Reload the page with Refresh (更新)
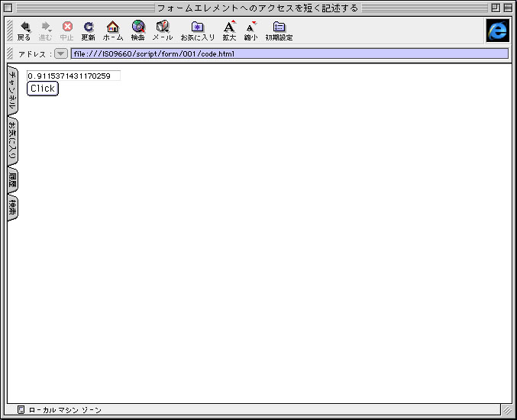 click(89, 27)
